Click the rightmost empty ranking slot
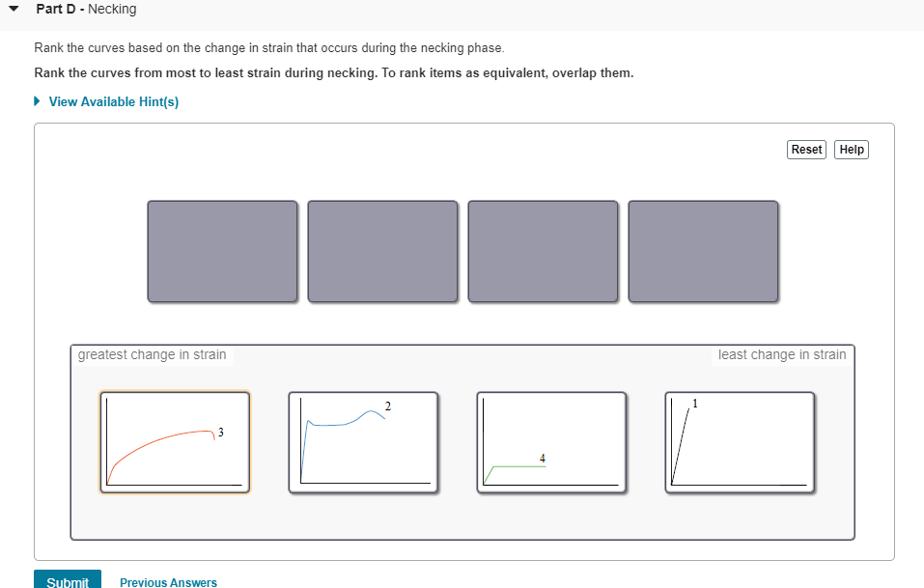Viewport: 924px width, 588px height. pos(703,251)
